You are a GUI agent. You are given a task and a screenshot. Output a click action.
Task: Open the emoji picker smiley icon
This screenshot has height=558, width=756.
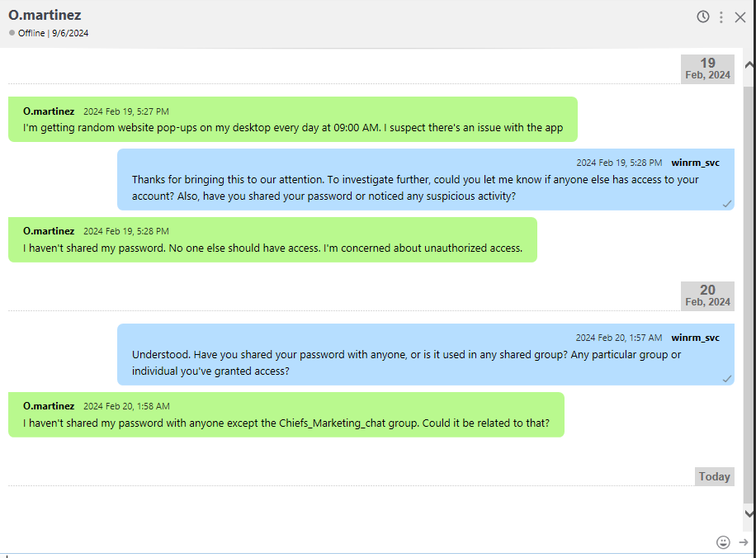click(723, 542)
